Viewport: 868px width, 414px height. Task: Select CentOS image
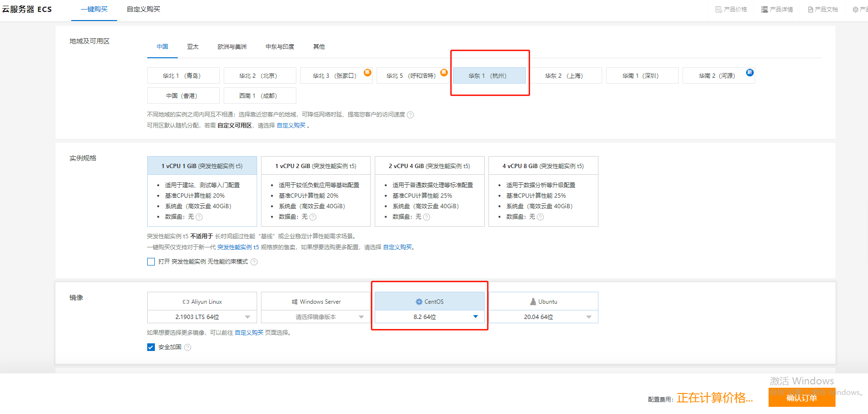click(430, 301)
